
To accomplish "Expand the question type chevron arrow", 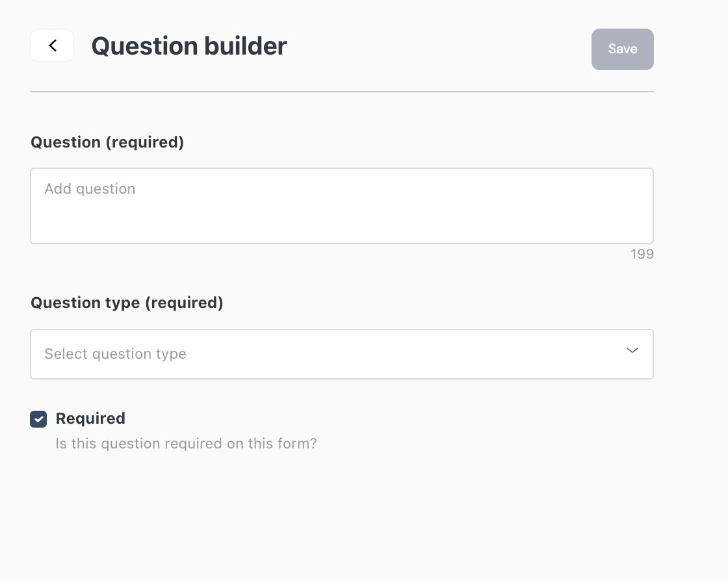I will [632, 350].
